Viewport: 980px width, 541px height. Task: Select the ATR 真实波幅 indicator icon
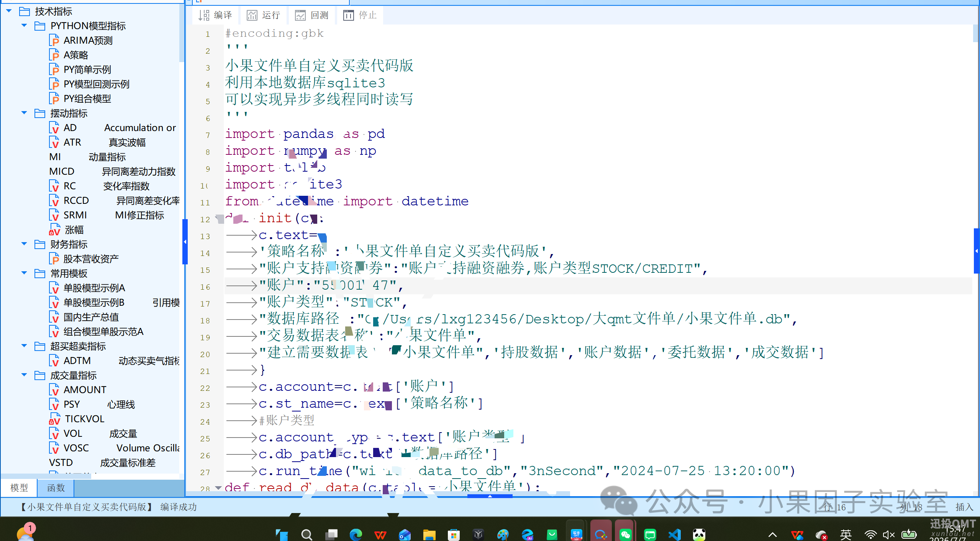pyautogui.click(x=54, y=142)
